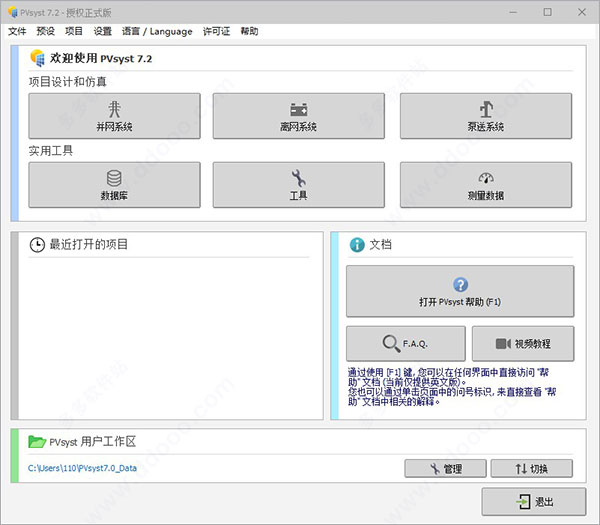
Task: Click the PVsyst logo beside 欢迎使用 PVsyst 7.2
Action: tap(38, 58)
